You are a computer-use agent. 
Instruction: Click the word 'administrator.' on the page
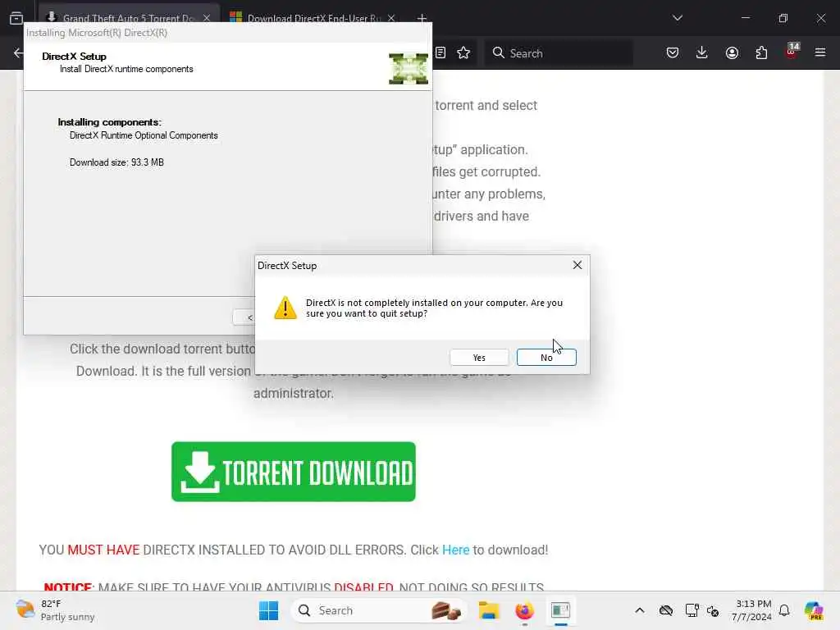(294, 393)
